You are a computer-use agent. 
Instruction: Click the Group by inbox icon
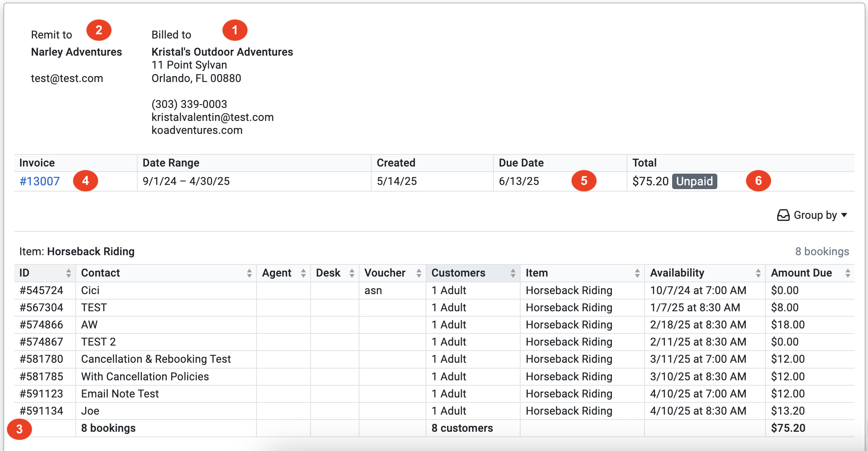(783, 215)
